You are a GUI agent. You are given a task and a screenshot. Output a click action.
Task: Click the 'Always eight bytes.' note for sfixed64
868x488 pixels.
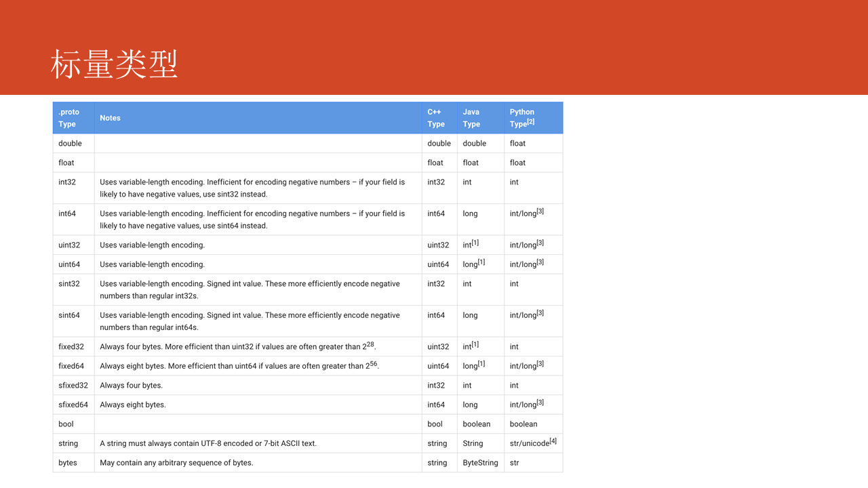pos(133,405)
